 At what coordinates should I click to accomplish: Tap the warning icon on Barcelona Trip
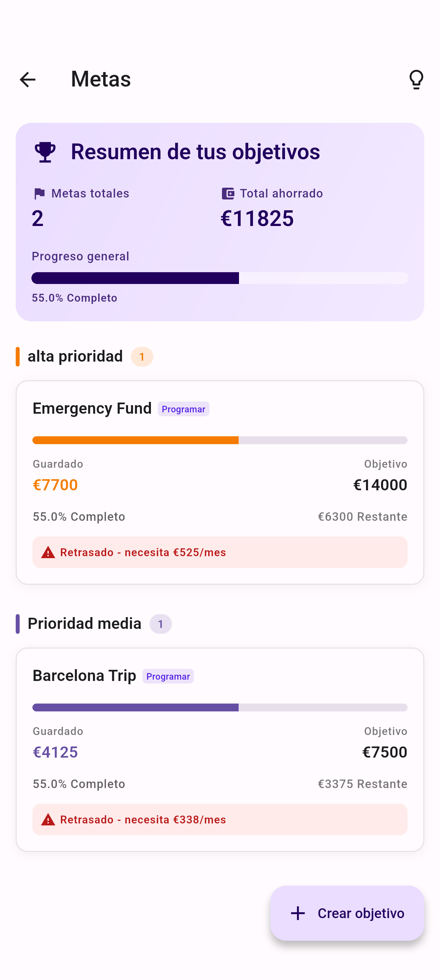[x=48, y=820]
